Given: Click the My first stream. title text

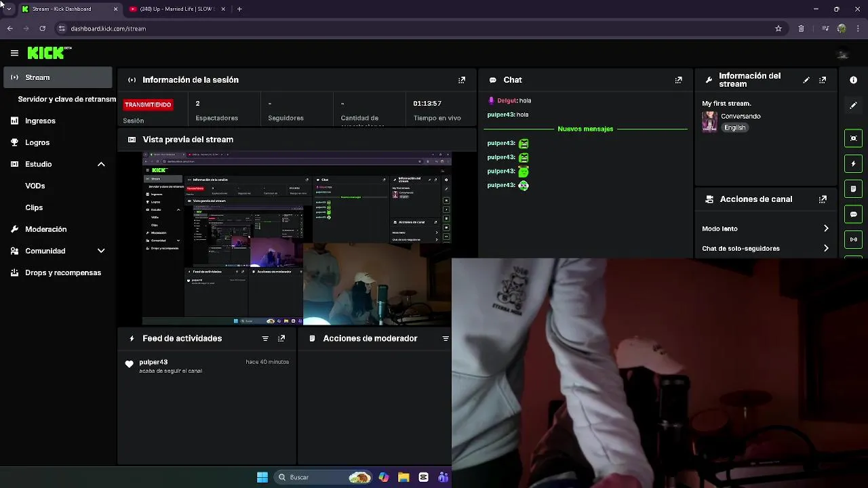Looking at the screenshot, I should (x=726, y=104).
